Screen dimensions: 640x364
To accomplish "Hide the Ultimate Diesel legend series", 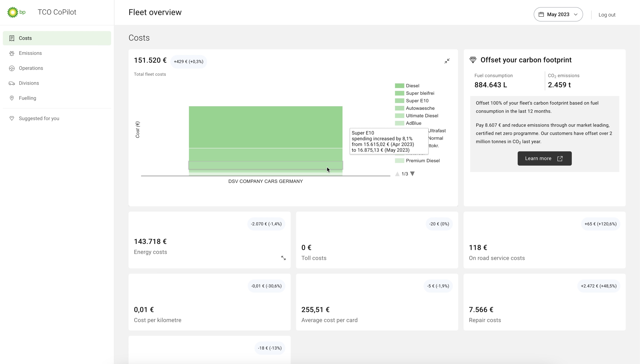I will tap(422, 116).
